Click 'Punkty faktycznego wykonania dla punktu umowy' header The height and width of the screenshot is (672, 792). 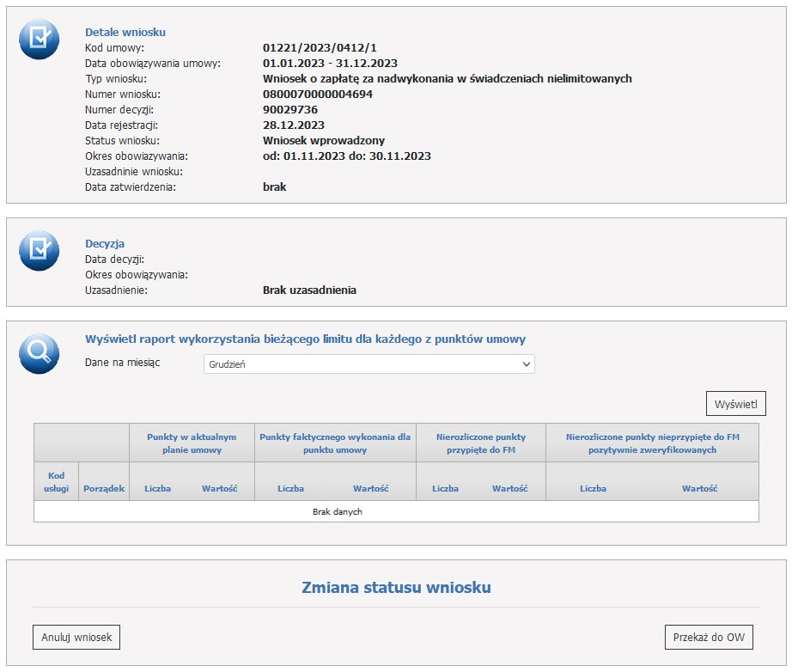click(x=335, y=443)
